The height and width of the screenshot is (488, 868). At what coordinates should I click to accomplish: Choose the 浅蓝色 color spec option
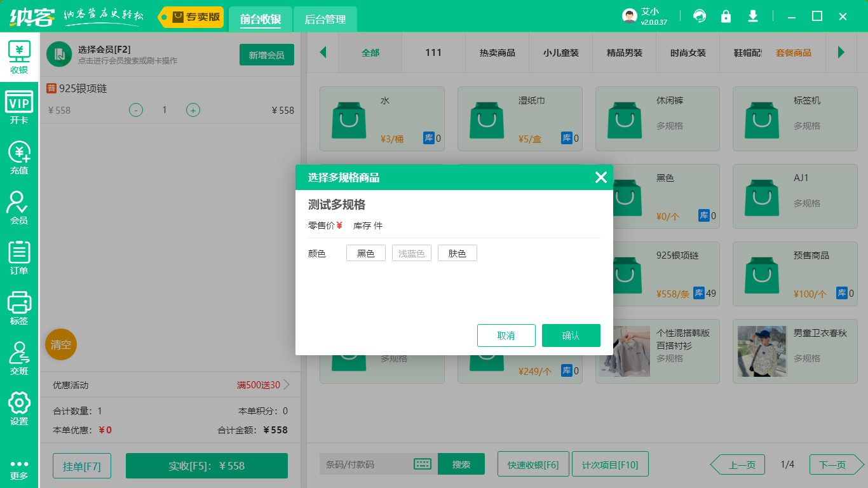(x=411, y=252)
